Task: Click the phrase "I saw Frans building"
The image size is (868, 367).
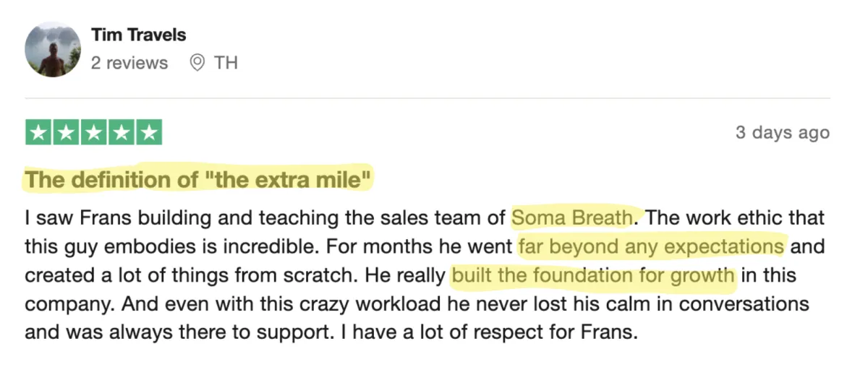Action: coord(105,217)
